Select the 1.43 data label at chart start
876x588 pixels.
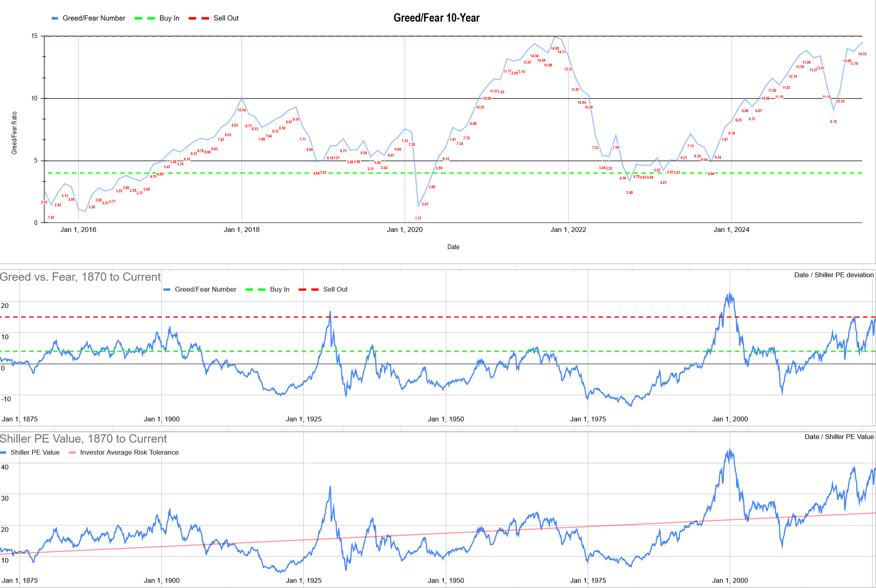point(51,217)
